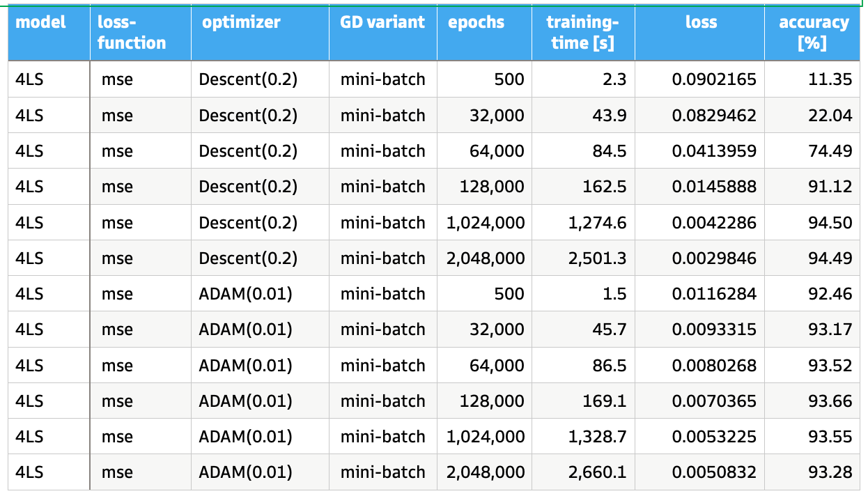Image resolution: width=868 pixels, height=496 pixels.
Task: Select the loss cell 0.0050832
Action: [x=714, y=472]
